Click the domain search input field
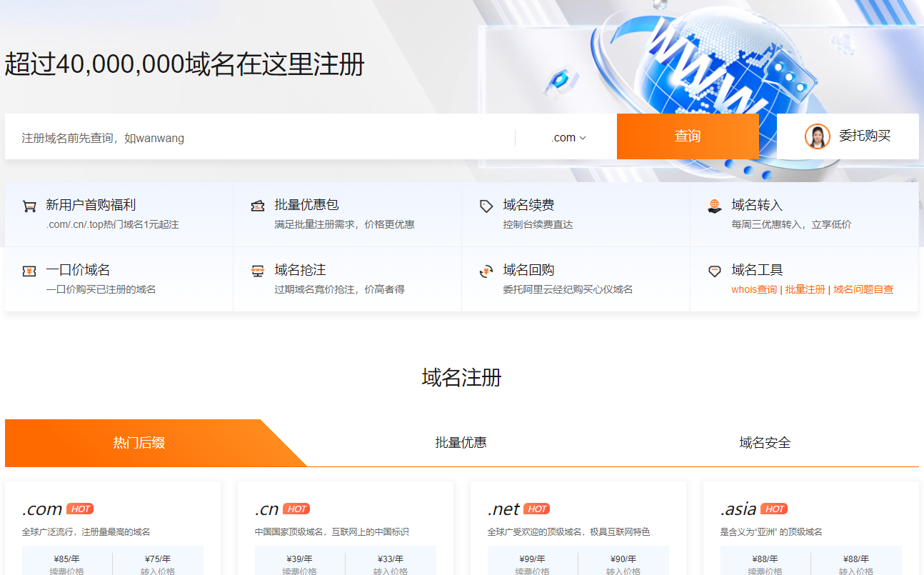 tap(260, 137)
